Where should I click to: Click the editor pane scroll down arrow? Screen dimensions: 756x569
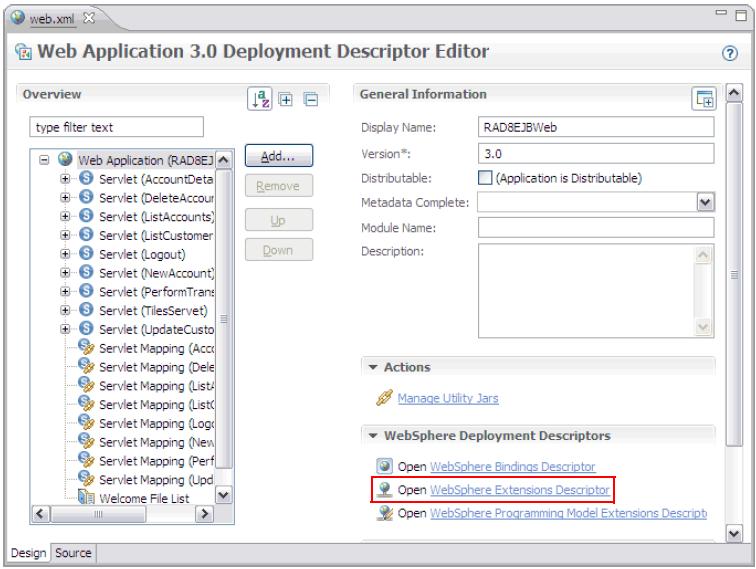(734, 534)
